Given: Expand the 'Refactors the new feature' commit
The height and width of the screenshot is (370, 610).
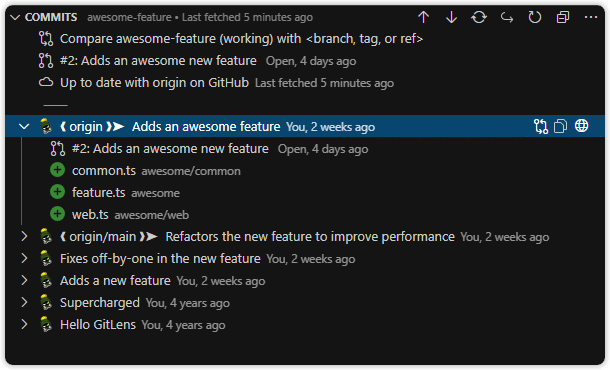Looking at the screenshot, I should point(24,236).
